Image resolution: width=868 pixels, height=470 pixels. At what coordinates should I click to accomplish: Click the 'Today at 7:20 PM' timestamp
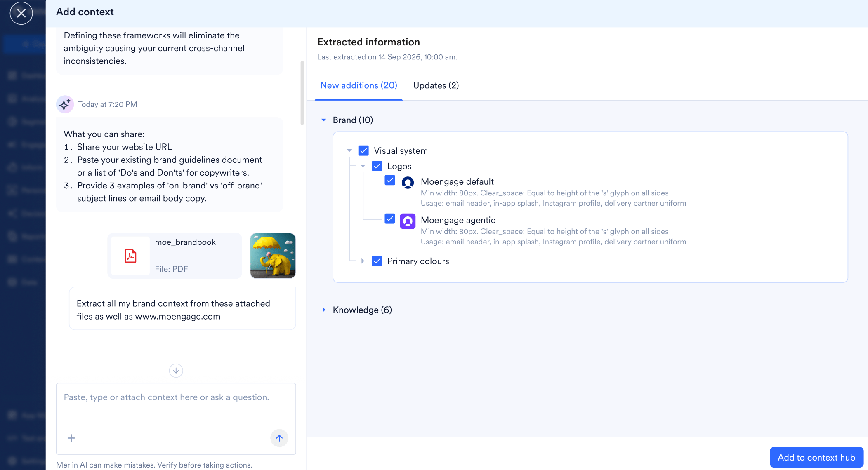(x=107, y=104)
